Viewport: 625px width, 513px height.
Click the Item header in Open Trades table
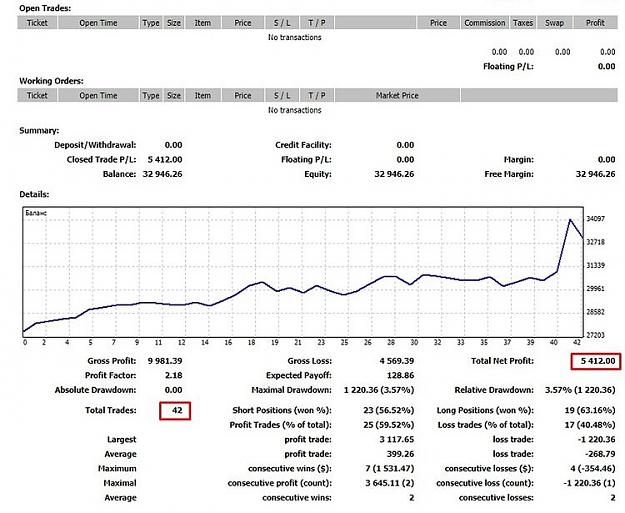tap(202, 23)
